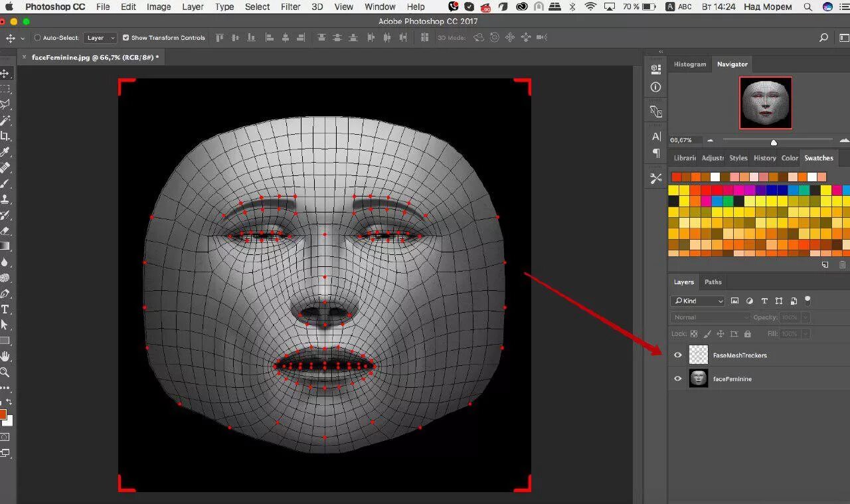Select the Pen tool

pos(5,294)
